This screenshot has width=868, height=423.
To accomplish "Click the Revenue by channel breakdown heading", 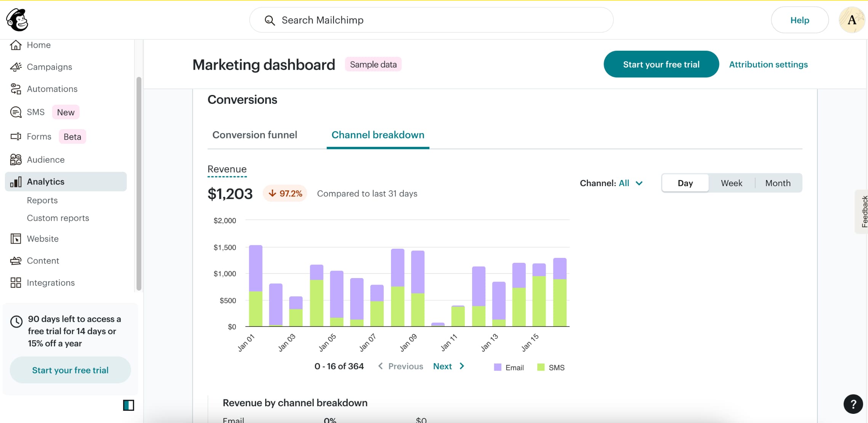I will pos(295,403).
